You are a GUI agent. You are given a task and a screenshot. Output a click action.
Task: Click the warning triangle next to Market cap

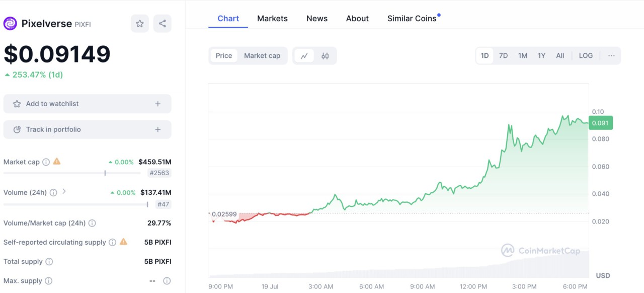tap(57, 161)
